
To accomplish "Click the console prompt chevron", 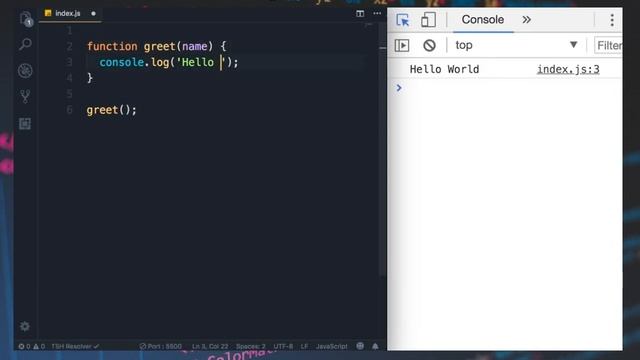I will pos(399,88).
